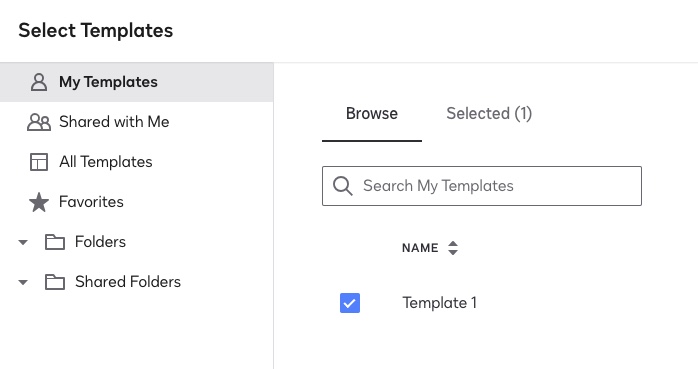Click the search magnifying glass icon
The image size is (698, 369).
pyautogui.click(x=343, y=186)
